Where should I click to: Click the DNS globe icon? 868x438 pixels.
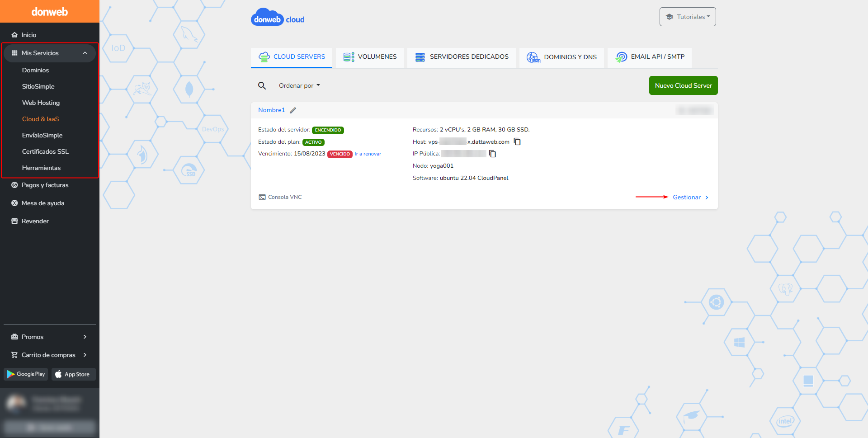pyautogui.click(x=533, y=57)
